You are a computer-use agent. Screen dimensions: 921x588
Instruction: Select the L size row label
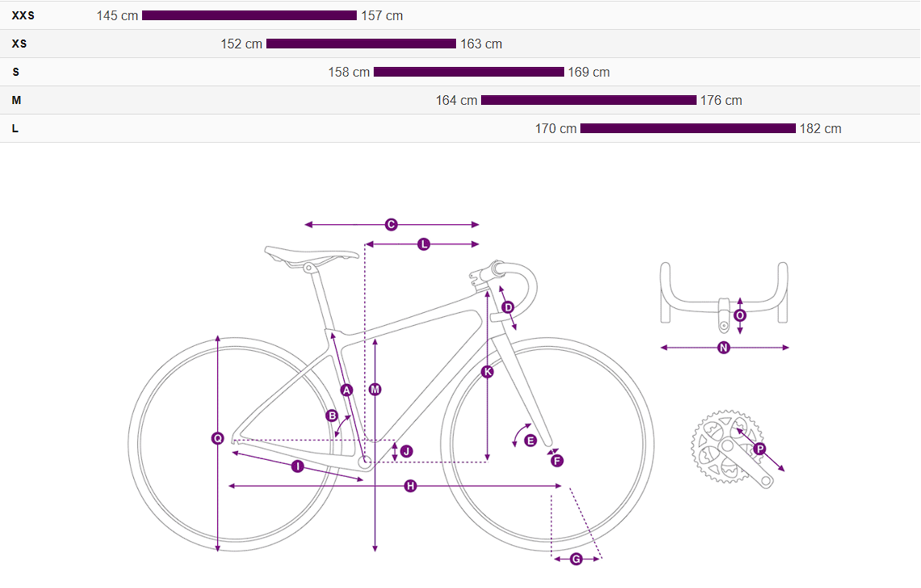[15, 128]
